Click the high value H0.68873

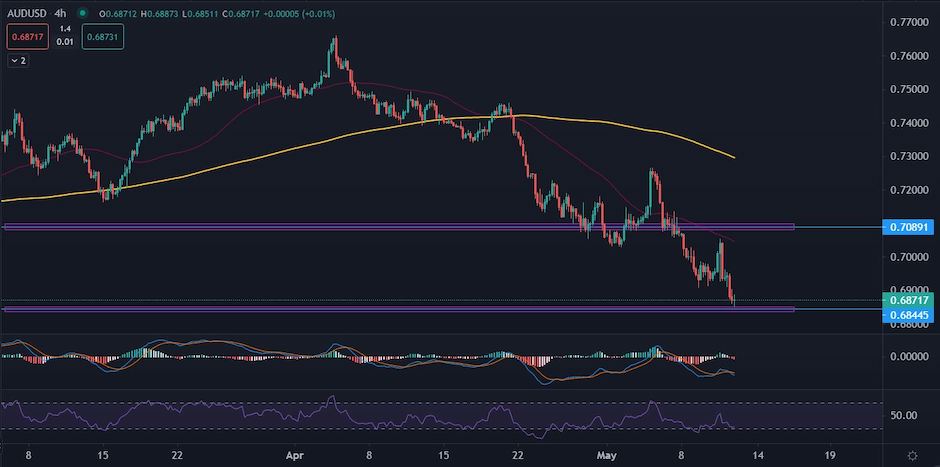[159, 13]
